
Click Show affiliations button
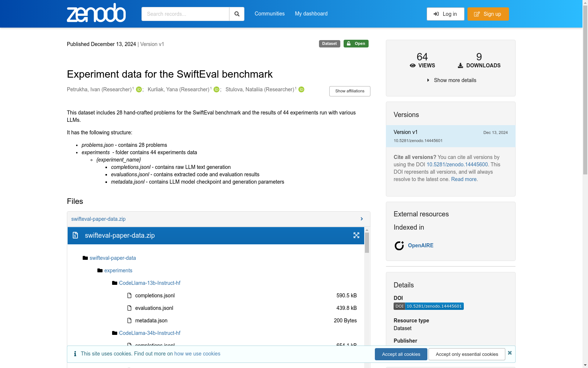[x=350, y=91]
